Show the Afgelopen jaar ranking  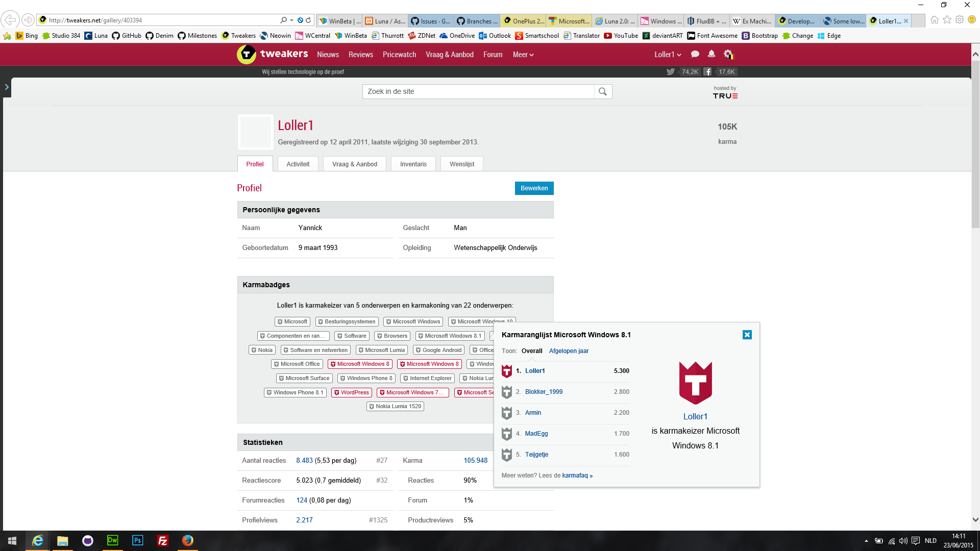click(x=569, y=351)
